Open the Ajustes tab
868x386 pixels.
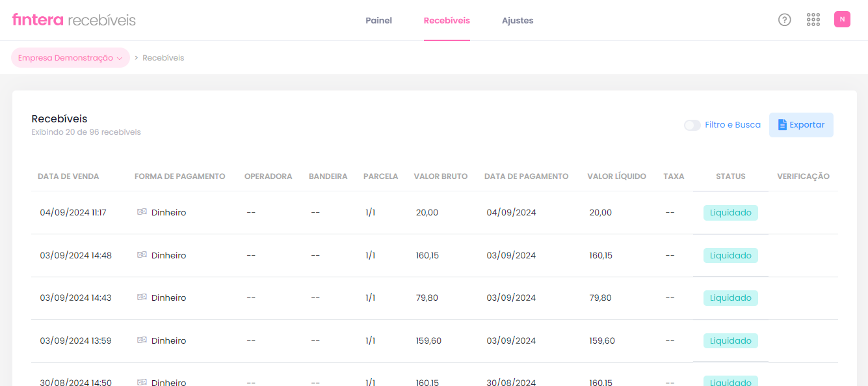[x=518, y=20]
